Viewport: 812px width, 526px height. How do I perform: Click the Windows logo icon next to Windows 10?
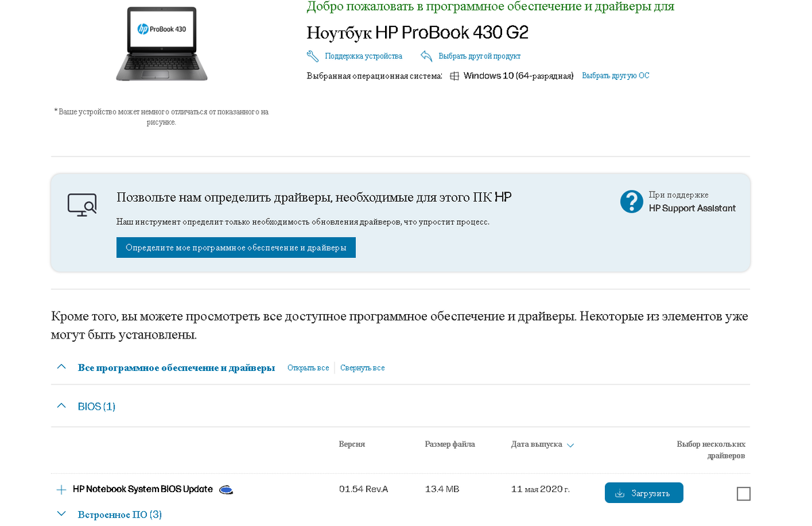(455, 76)
